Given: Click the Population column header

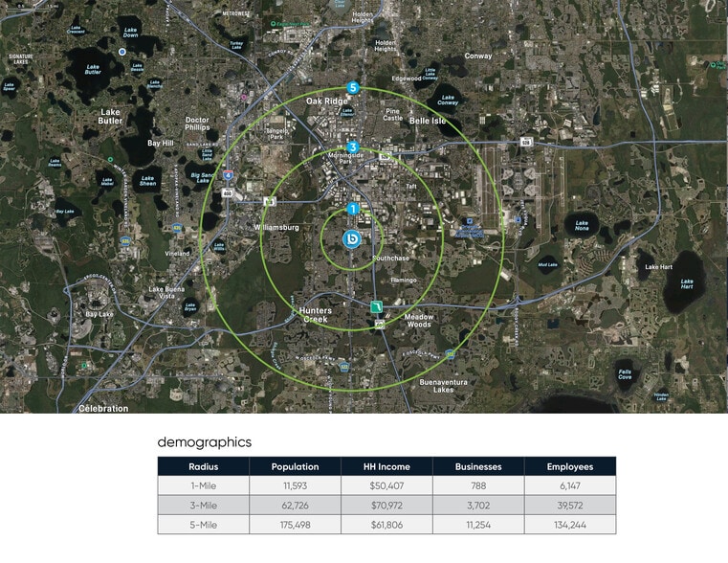Looking at the screenshot, I should [x=295, y=466].
